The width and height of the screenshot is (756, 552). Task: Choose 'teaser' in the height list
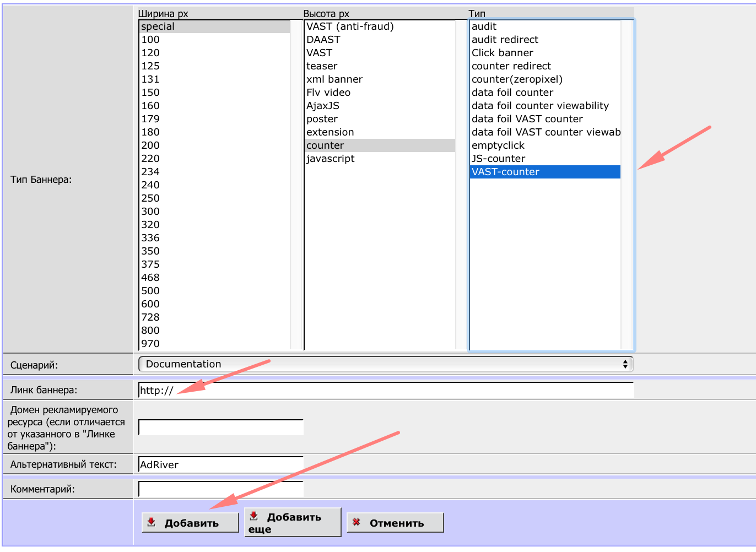pyautogui.click(x=380, y=66)
